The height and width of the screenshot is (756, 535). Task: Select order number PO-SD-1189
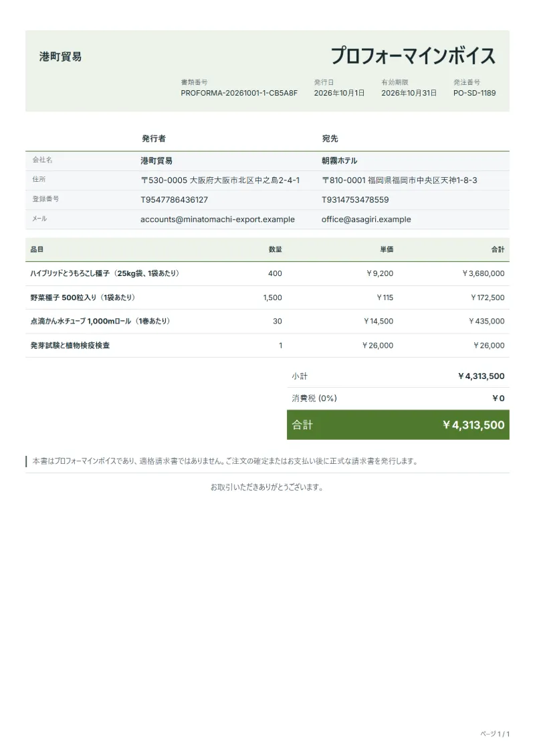(x=475, y=93)
